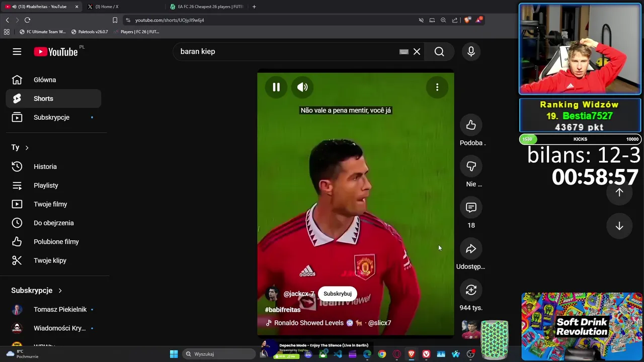Viewport: 644px width, 362px height.
Task: Open Historia in the sidebar
Action: pyautogui.click(x=53, y=166)
